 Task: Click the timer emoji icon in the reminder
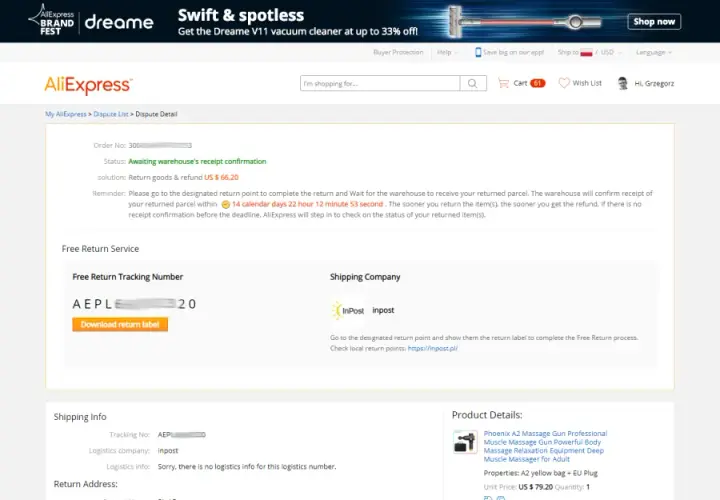tap(225, 204)
